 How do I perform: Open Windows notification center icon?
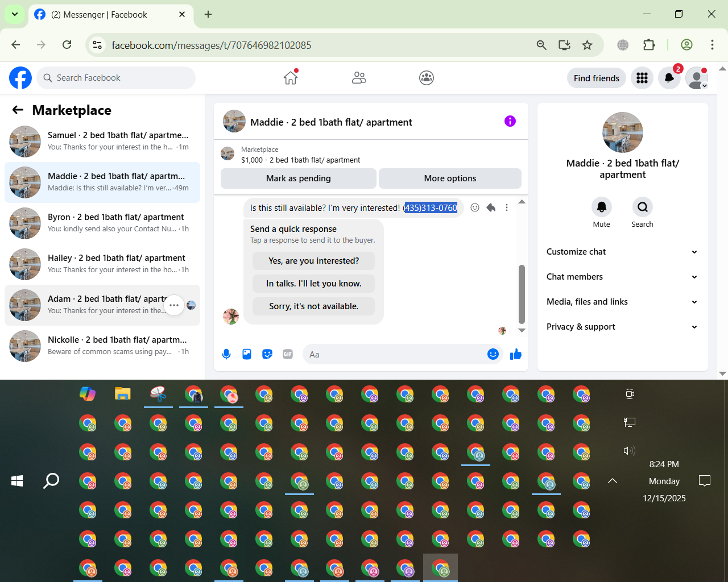[705, 481]
